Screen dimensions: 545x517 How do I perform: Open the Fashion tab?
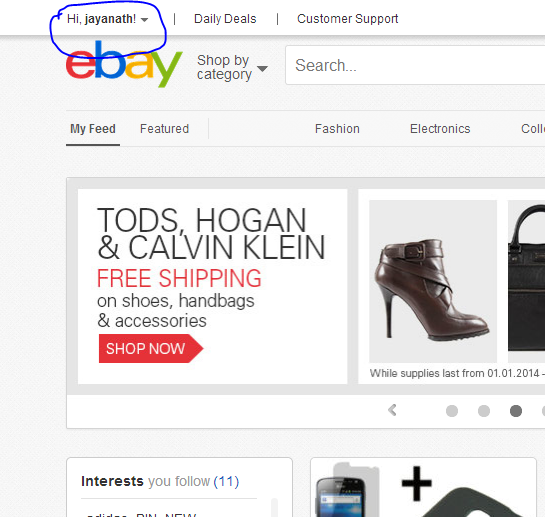click(x=337, y=129)
